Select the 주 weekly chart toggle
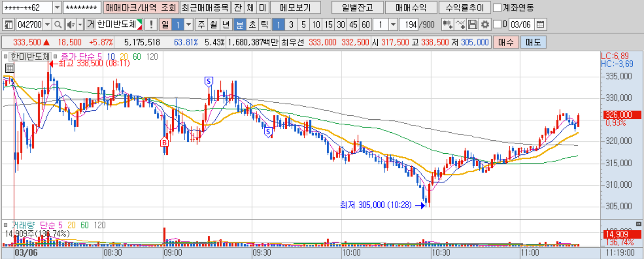This screenshot has height=259, width=644. tap(201, 24)
